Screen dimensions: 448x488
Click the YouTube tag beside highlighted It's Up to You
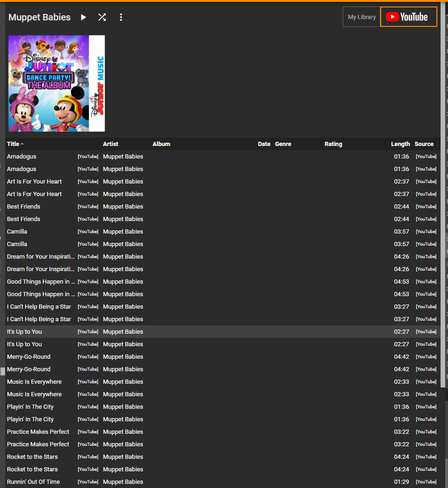[x=88, y=332]
